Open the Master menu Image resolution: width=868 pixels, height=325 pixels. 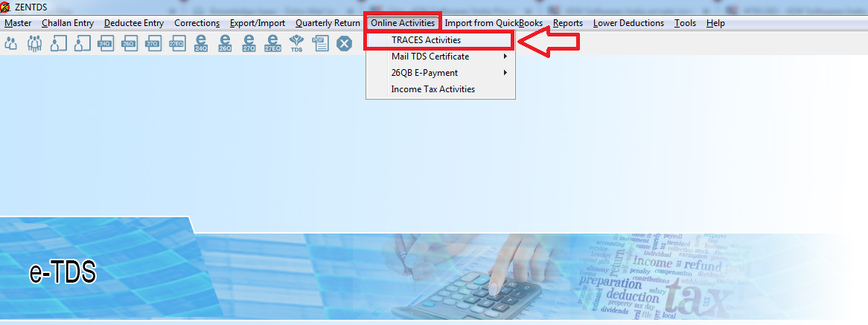[x=18, y=23]
